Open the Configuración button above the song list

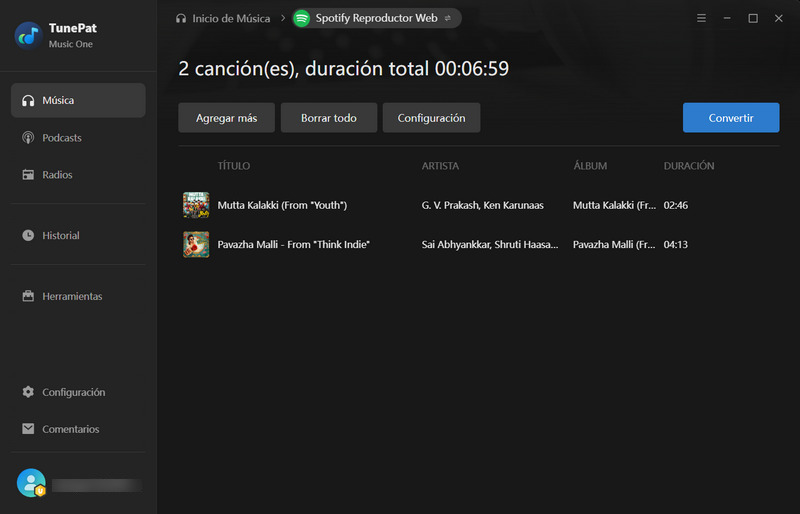[431, 118]
